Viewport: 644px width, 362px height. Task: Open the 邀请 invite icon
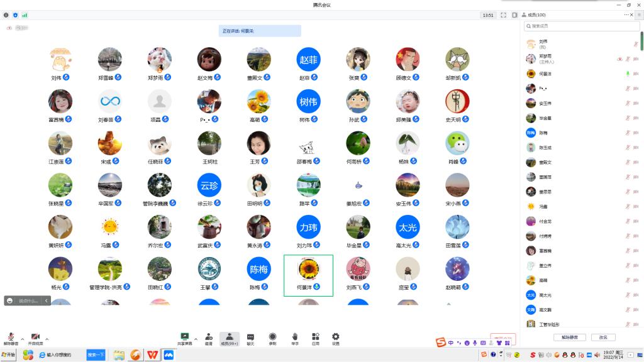pos(208,337)
